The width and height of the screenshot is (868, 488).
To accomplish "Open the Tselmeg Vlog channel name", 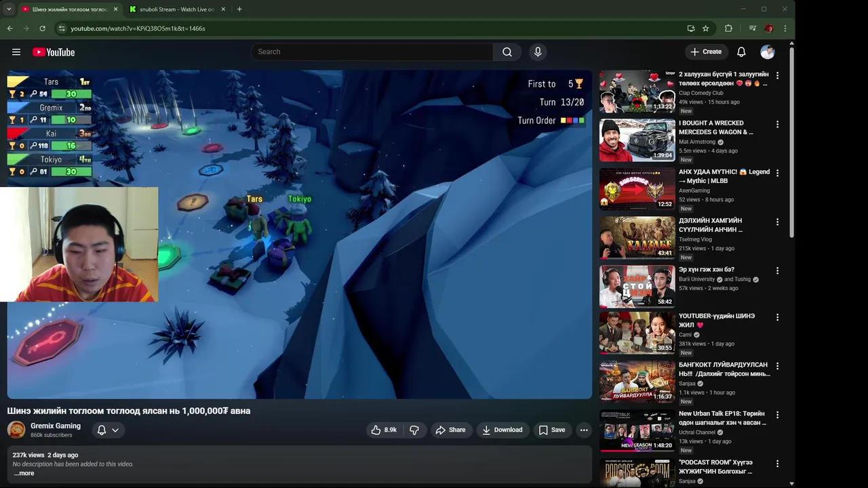I will point(695,239).
